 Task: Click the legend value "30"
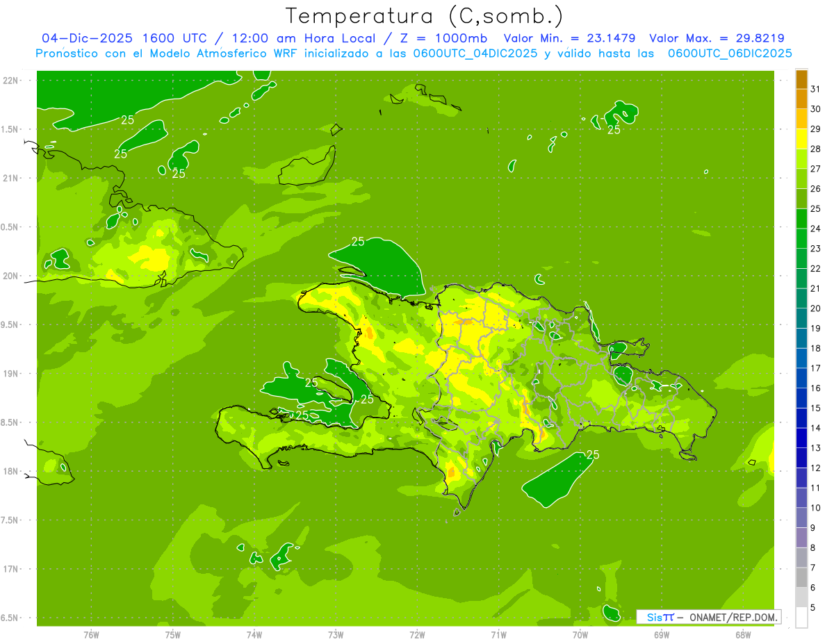(816, 109)
